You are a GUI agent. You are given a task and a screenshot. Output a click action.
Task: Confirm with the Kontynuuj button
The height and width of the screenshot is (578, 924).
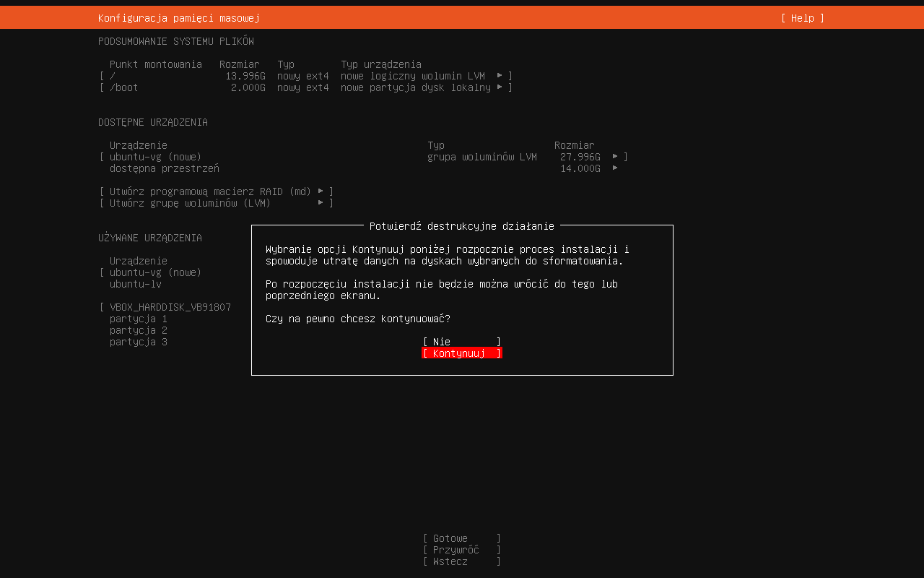tap(462, 353)
